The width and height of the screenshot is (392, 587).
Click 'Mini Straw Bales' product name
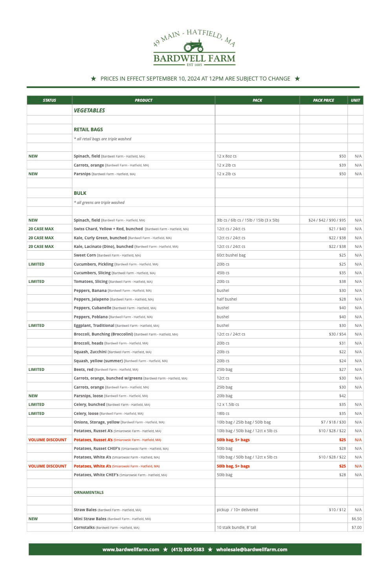click(x=90, y=519)
